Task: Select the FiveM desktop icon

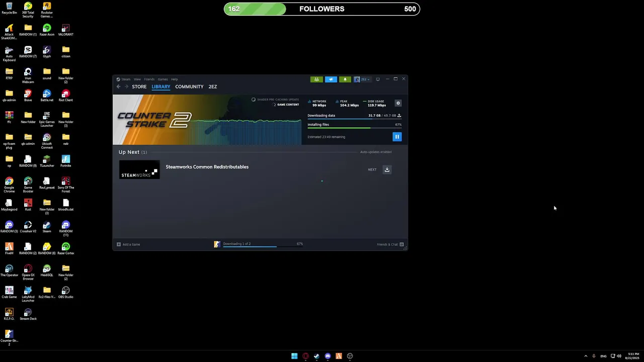Action: pyautogui.click(x=9, y=249)
